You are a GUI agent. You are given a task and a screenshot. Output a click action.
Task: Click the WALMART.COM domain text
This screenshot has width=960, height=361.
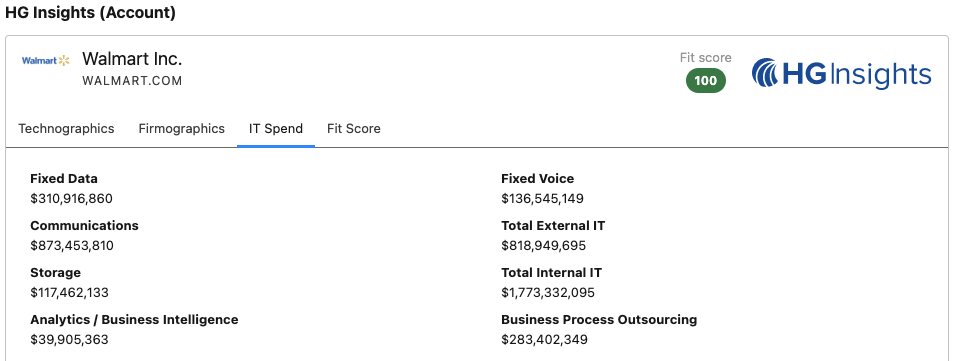click(132, 81)
